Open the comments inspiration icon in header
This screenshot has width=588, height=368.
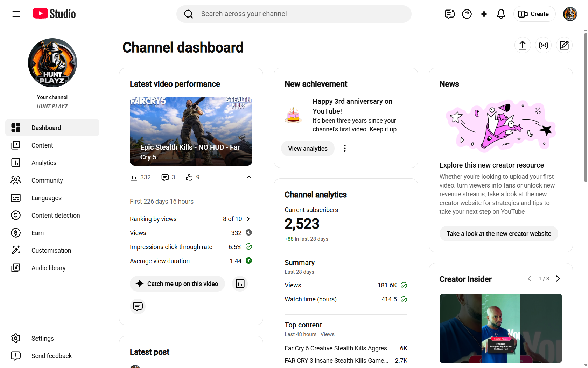pos(450,14)
